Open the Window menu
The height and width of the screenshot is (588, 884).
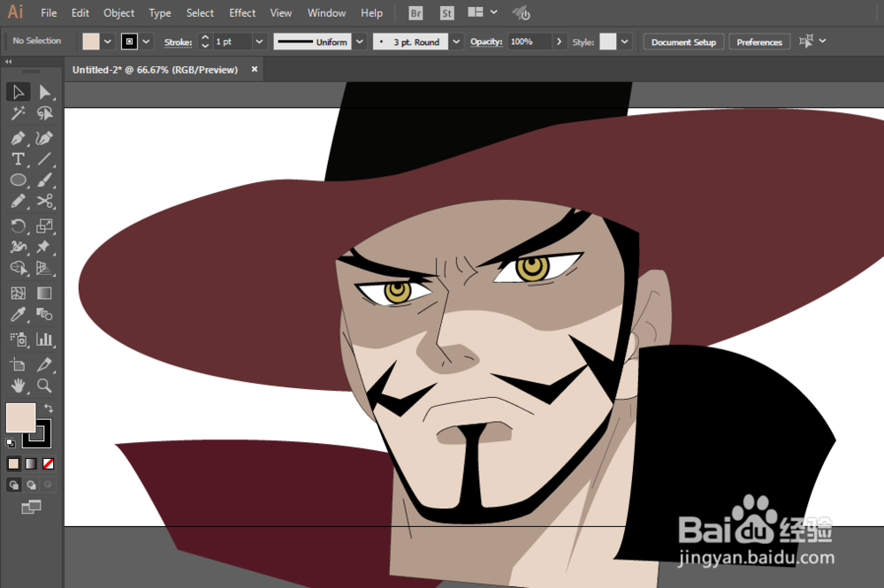coord(326,13)
